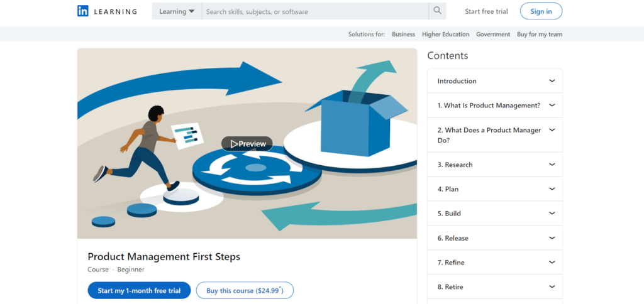The image size is (644, 304).
Task: Click the magnifying glass search icon
Action: tap(438, 11)
